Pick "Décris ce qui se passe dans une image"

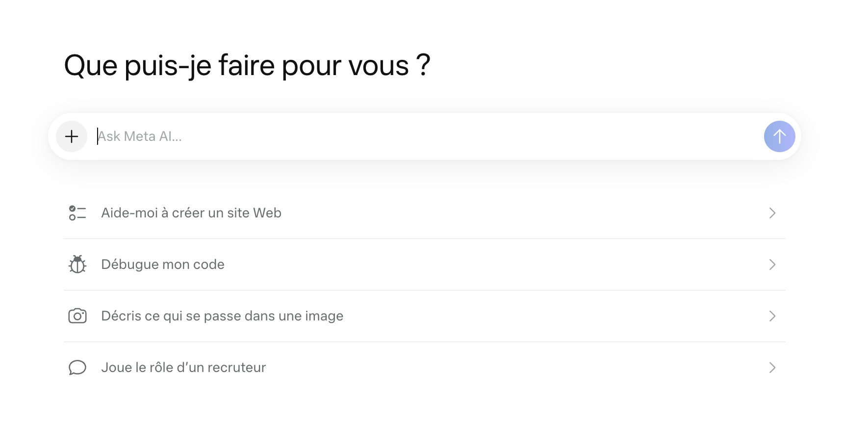pyautogui.click(x=222, y=316)
